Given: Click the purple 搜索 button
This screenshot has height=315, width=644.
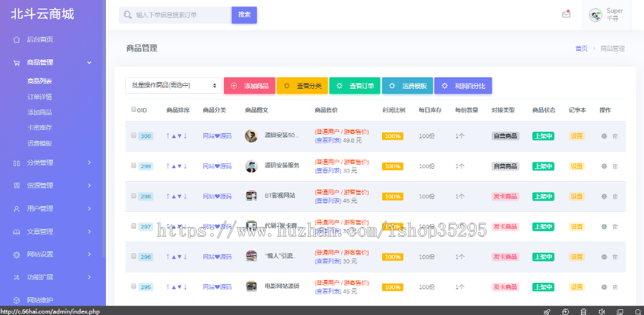Looking at the screenshot, I should click(244, 14).
